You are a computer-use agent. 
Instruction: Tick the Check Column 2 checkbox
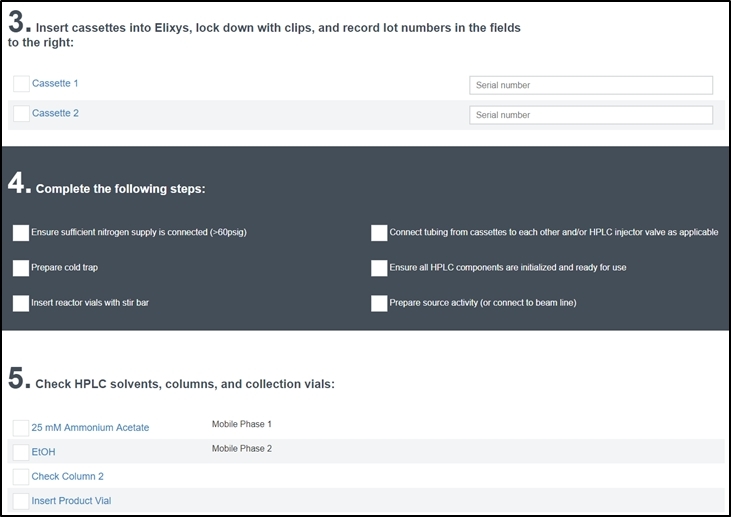tap(21, 476)
